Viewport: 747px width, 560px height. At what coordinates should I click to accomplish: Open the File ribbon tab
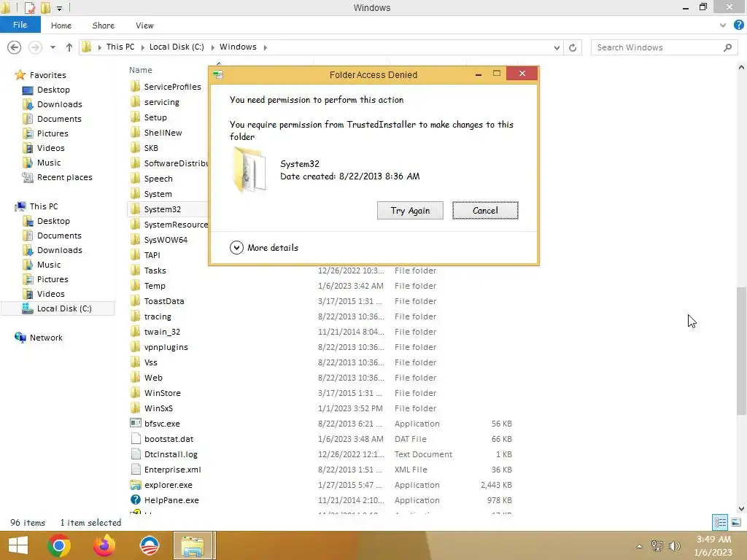(x=20, y=25)
